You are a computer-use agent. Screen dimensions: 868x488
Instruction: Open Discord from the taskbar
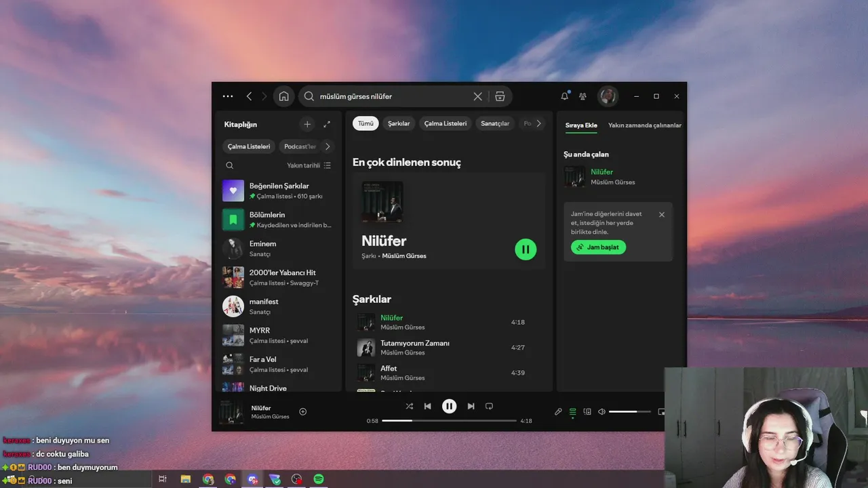[x=252, y=479]
